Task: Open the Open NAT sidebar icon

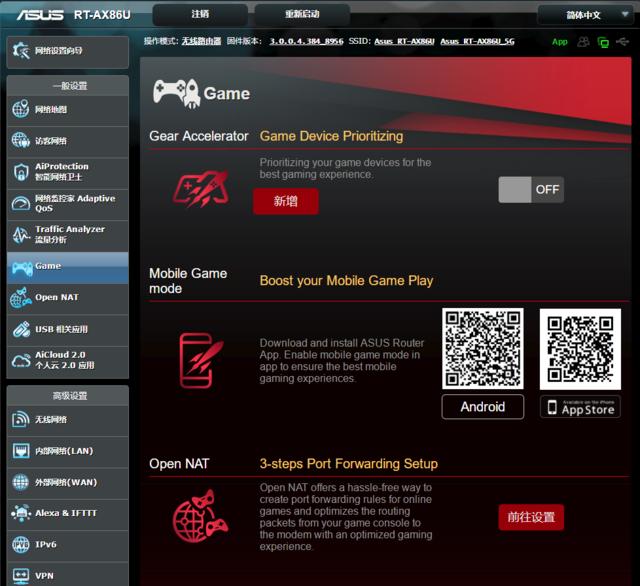Action: (x=21, y=297)
